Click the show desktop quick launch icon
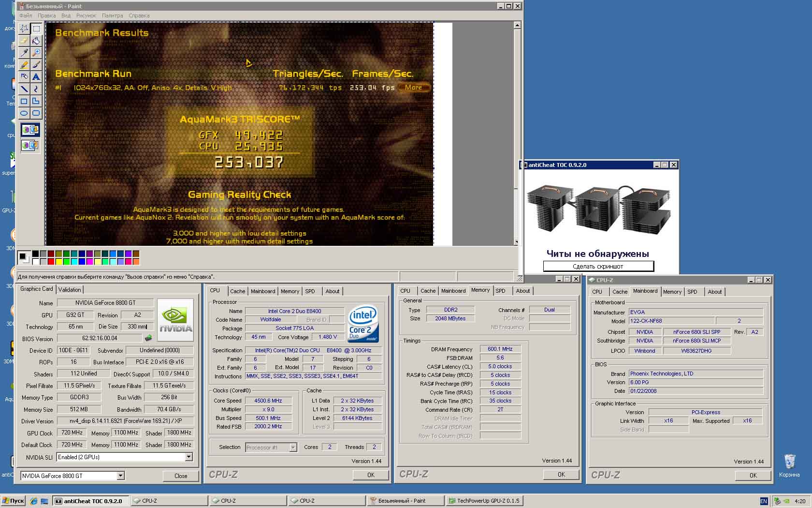 tap(44, 501)
